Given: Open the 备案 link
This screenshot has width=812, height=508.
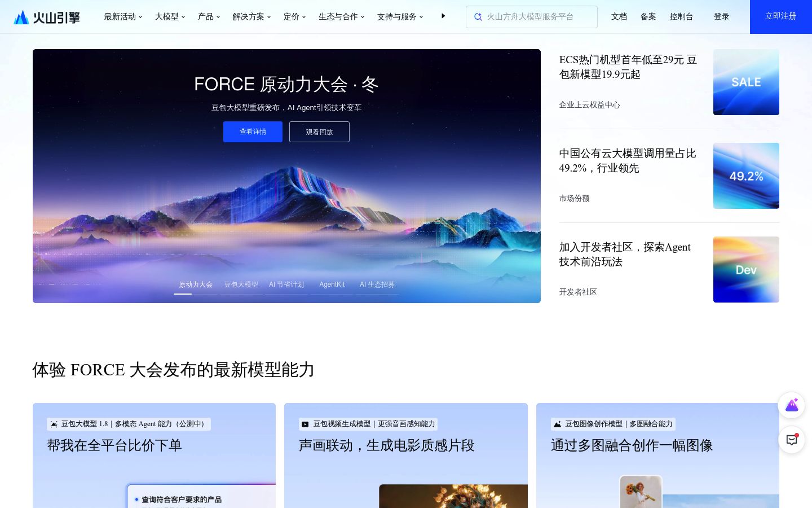Looking at the screenshot, I should pyautogui.click(x=648, y=17).
